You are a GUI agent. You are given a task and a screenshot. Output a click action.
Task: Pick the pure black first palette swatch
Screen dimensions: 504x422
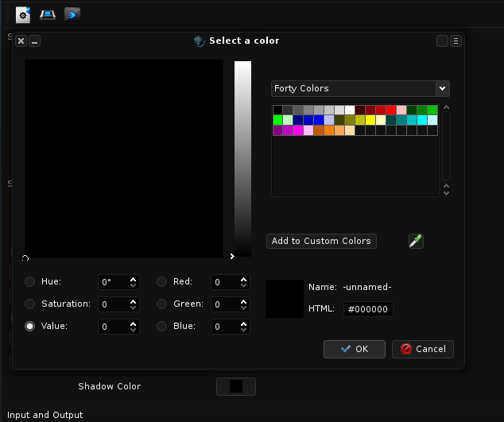pos(277,110)
